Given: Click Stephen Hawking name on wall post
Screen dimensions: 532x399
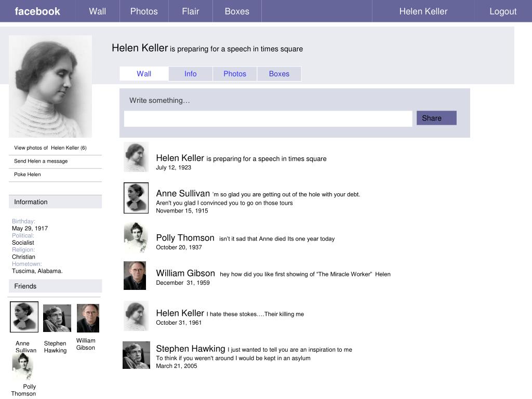Looking at the screenshot, I should [x=190, y=349].
